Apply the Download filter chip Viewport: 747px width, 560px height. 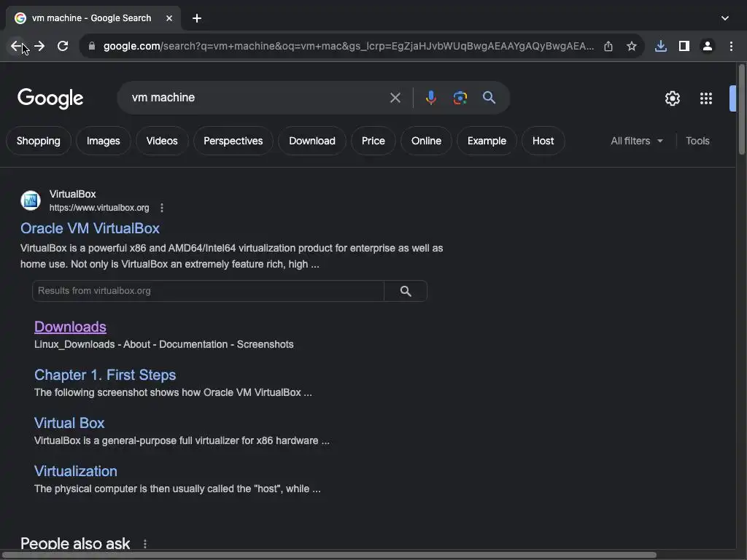tap(312, 141)
